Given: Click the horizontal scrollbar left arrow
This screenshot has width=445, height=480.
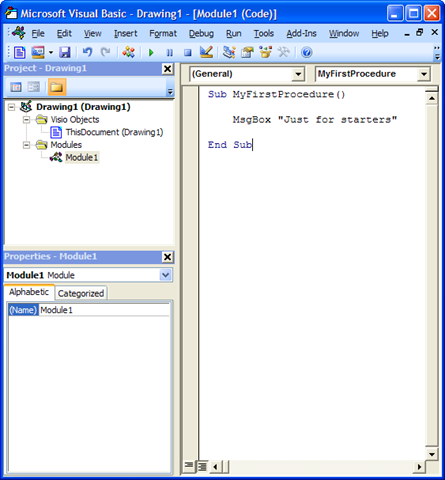Looking at the screenshot, I should [x=215, y=467].
